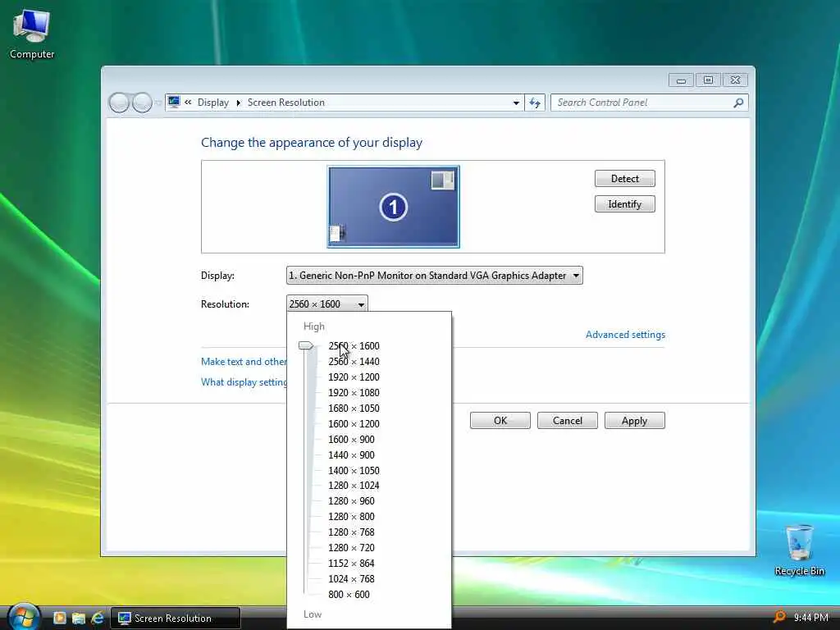This screenshot has height=630, width=840.
Task: Click the 'Make text and other' link
Action: [x=244, y=362]
